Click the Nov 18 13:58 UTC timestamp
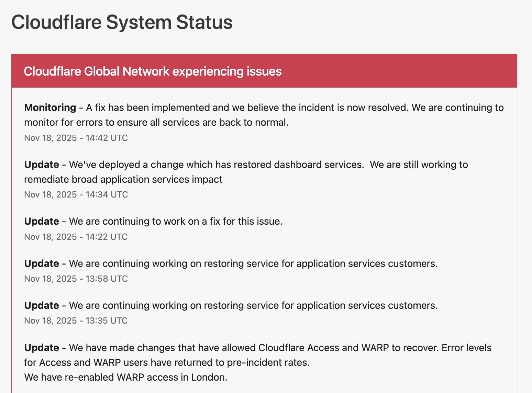The image size is (532, 393). (76, 279)
